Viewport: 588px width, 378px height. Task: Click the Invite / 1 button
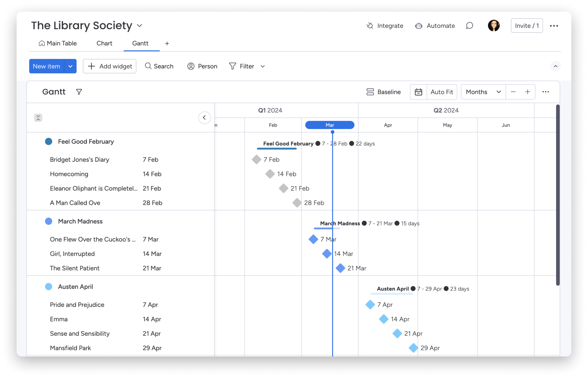pos(527,26)
